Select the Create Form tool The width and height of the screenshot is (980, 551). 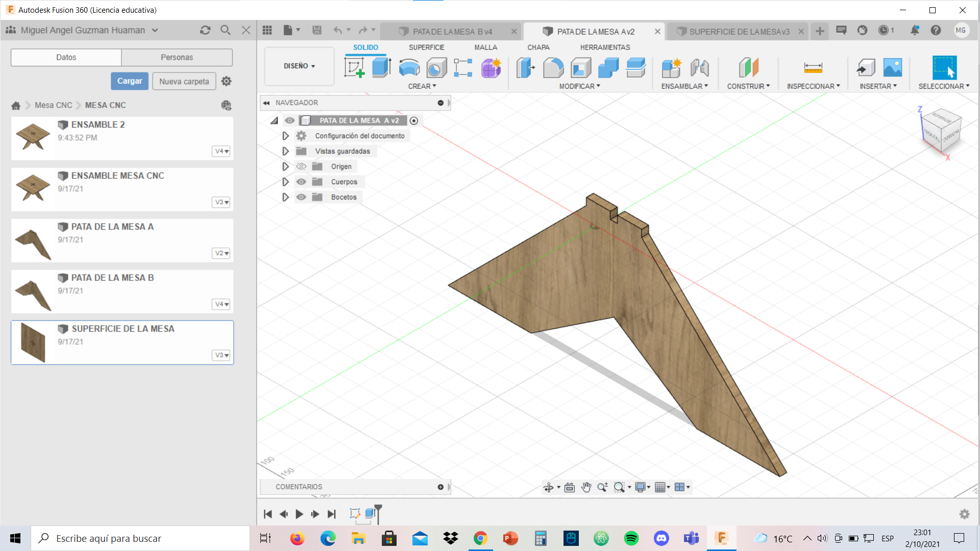[491, 67]
